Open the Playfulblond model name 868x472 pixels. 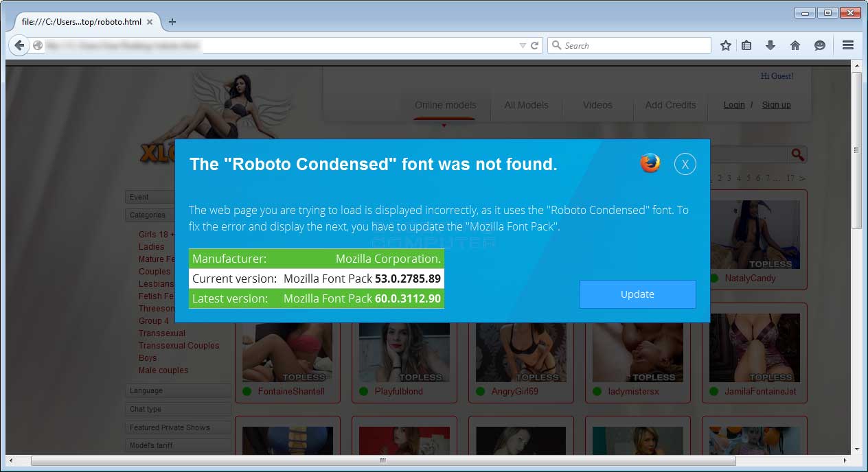pyautogui.click(x=398, y=392)
